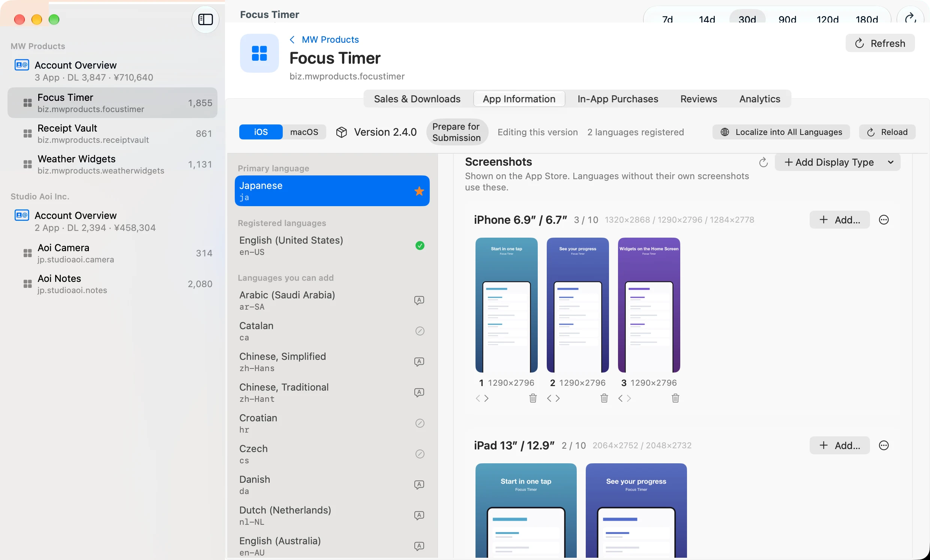This screenshot has width=930, height=560.
Task: Click the unavailable icon next to Catalan
Action: tap(420, 331)
